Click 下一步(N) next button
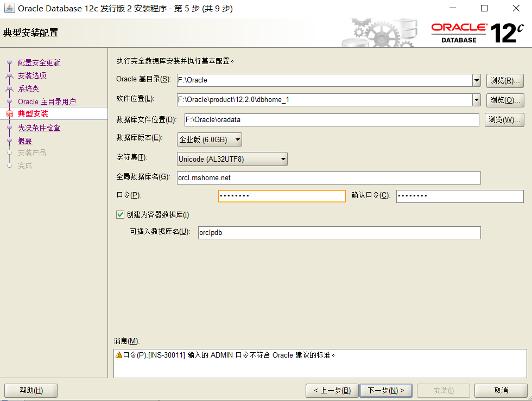This screenshot has height=401, width=532. coord(386,391)
